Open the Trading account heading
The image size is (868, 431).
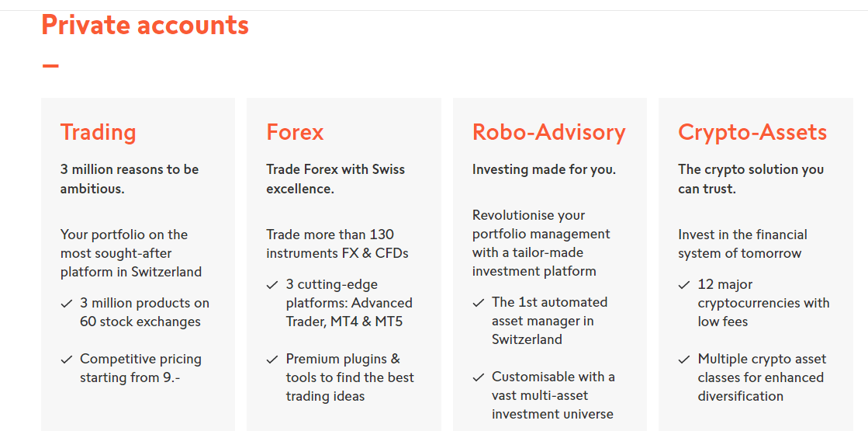tap(98, 133)
